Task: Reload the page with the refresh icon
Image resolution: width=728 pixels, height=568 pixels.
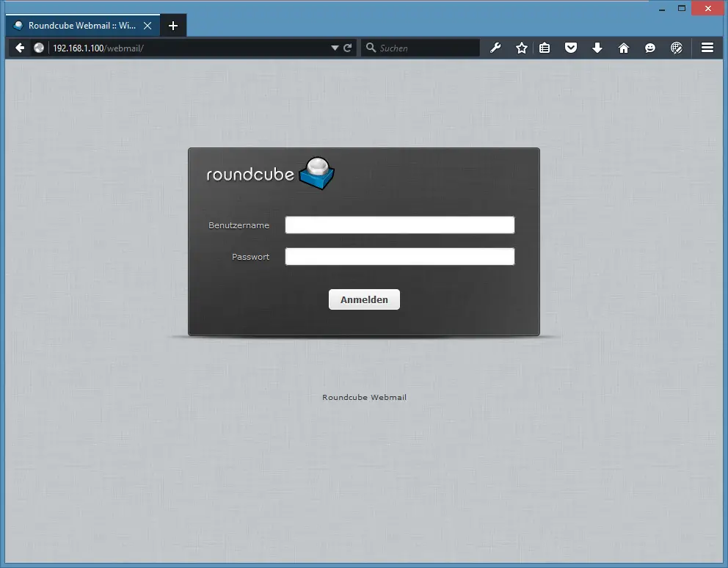Action: (x=348, y=48)
